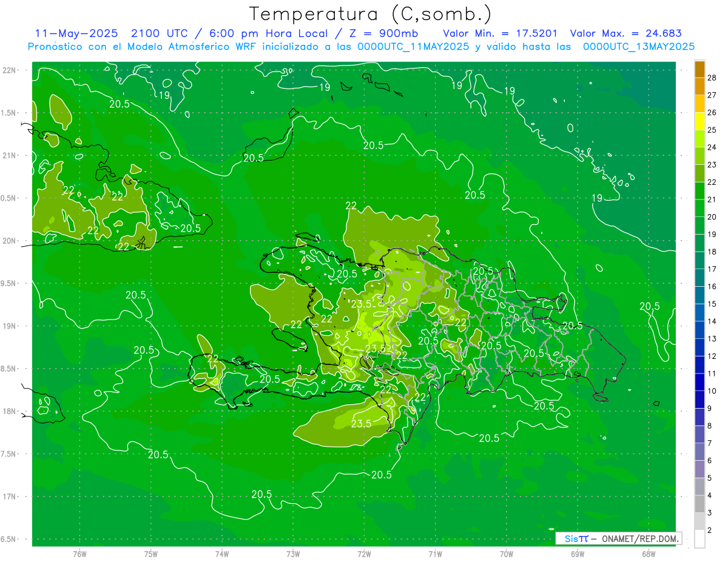Click the "Valor Min. = 17.5201" readout

pos(500,33)
